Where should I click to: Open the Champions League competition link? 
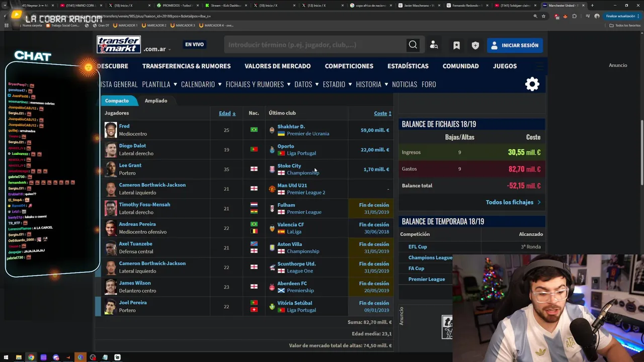[x=430, y=257]
